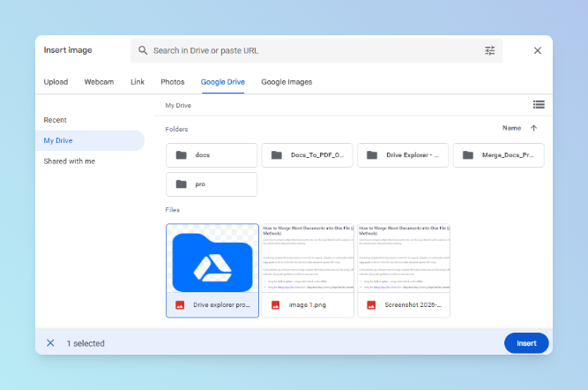The image size is (588, 390).
Task: Click the docs folder icon
Action: click(181, 155)
